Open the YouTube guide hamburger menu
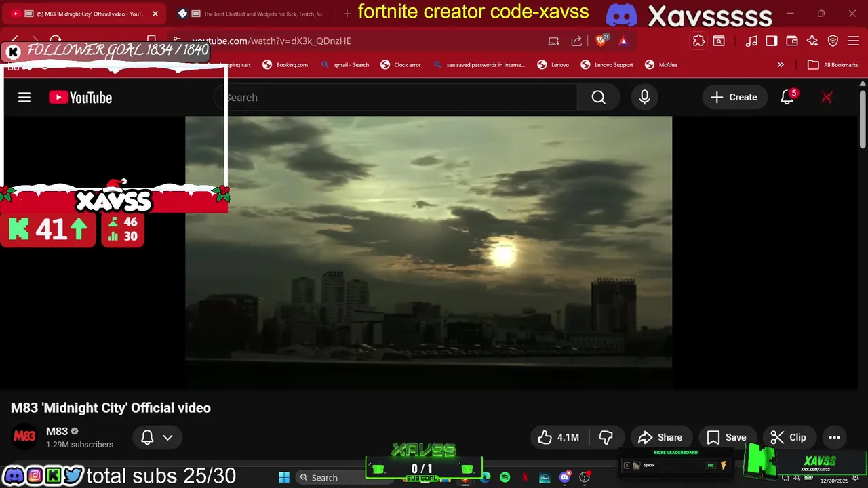This screenshot has width=868, height=488. pos(24,98)
